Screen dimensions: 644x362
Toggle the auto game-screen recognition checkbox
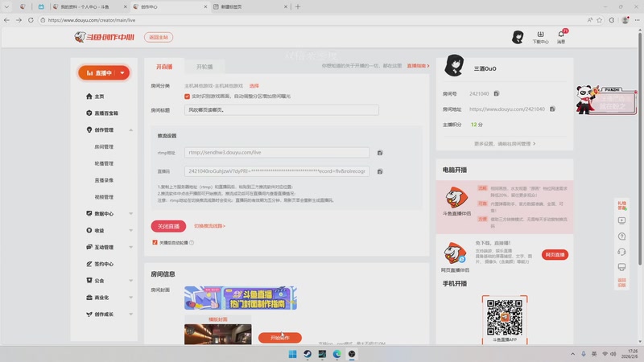(x=187, y=96)
